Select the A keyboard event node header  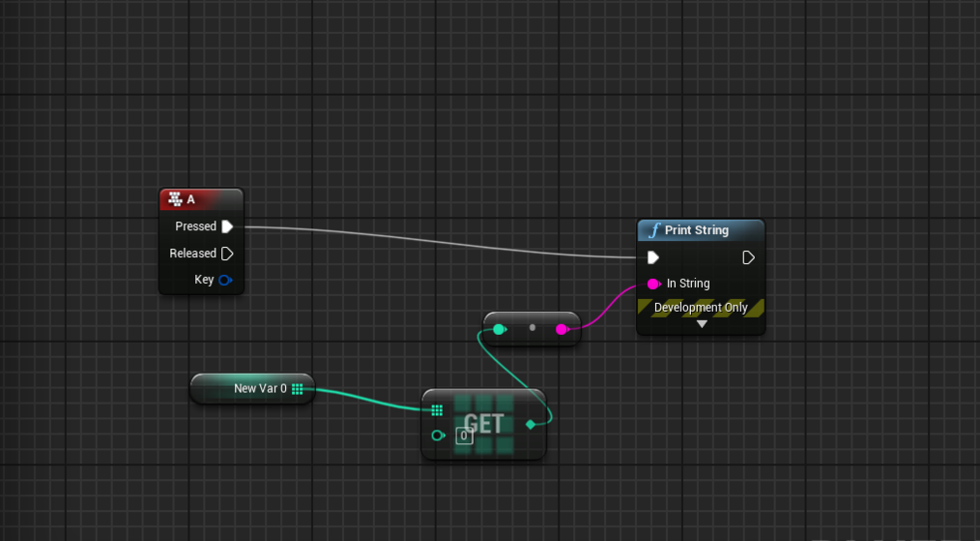point(201,200)
